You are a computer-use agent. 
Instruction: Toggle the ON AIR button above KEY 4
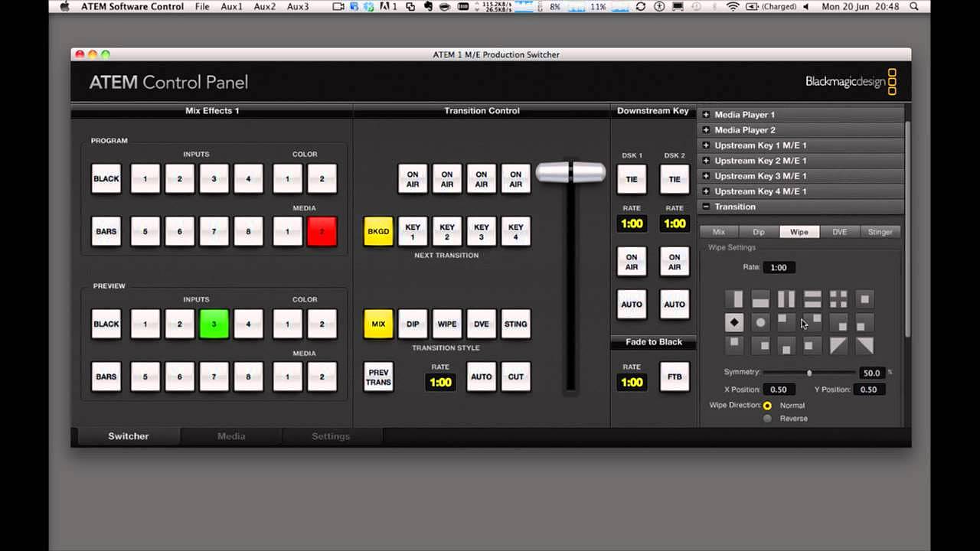point(516,179)
